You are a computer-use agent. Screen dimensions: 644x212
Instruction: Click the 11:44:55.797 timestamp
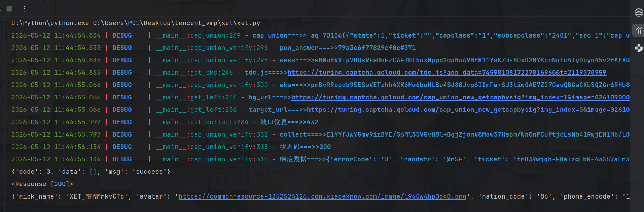tap(77, 134)
